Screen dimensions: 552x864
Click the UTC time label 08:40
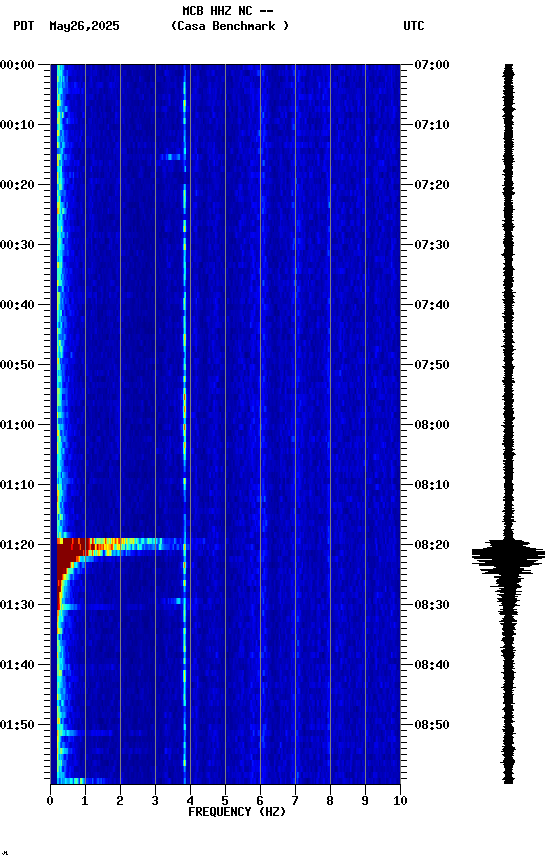[432, 665]
